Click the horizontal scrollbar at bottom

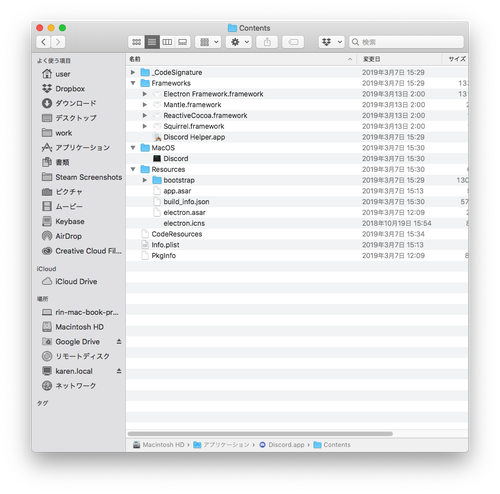(x=260, y=434)
